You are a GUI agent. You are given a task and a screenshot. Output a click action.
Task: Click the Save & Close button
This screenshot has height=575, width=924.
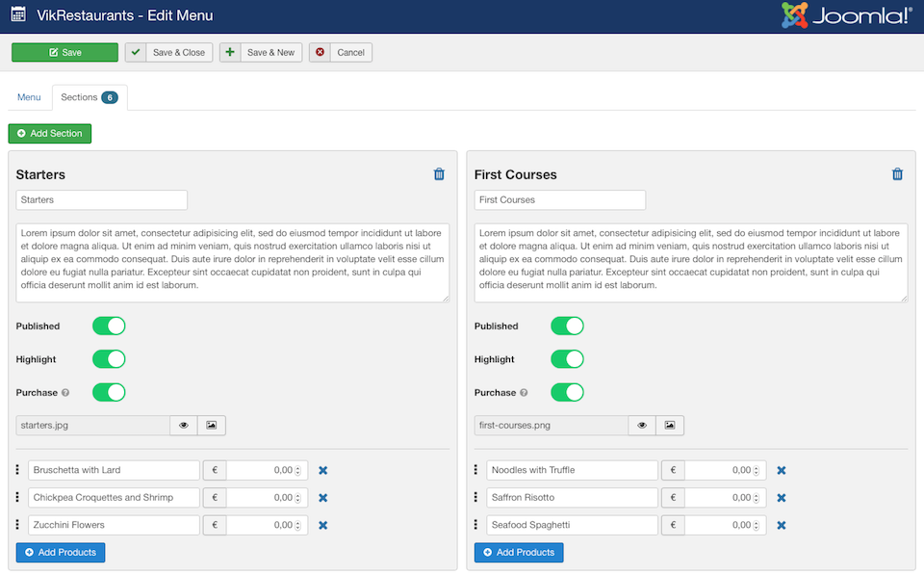point(168,52)
